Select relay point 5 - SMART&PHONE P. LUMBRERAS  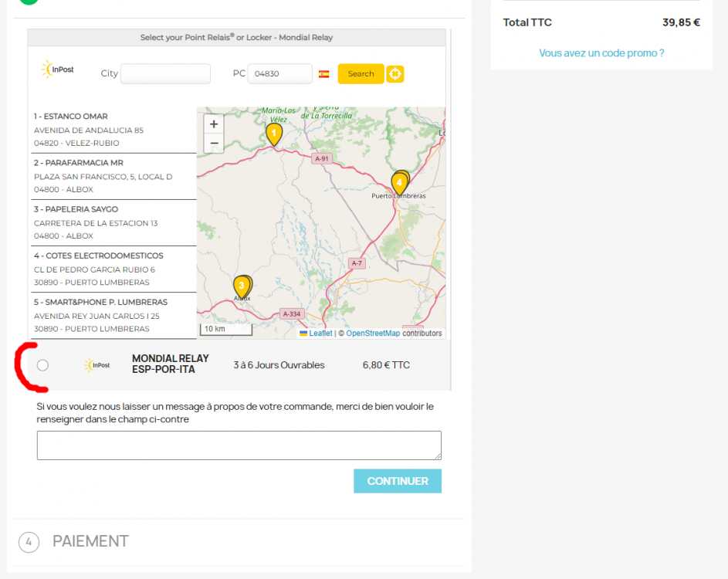[113, 316]
